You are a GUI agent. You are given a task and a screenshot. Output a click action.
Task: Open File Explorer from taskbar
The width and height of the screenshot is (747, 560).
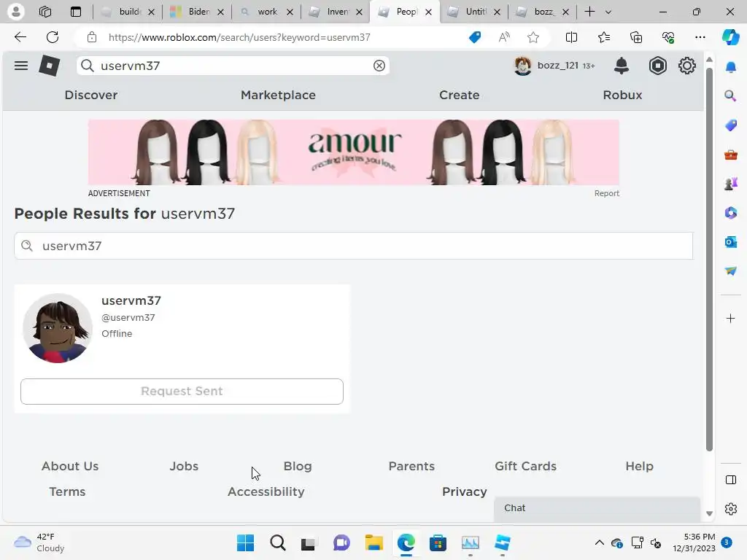pos(374,542)
